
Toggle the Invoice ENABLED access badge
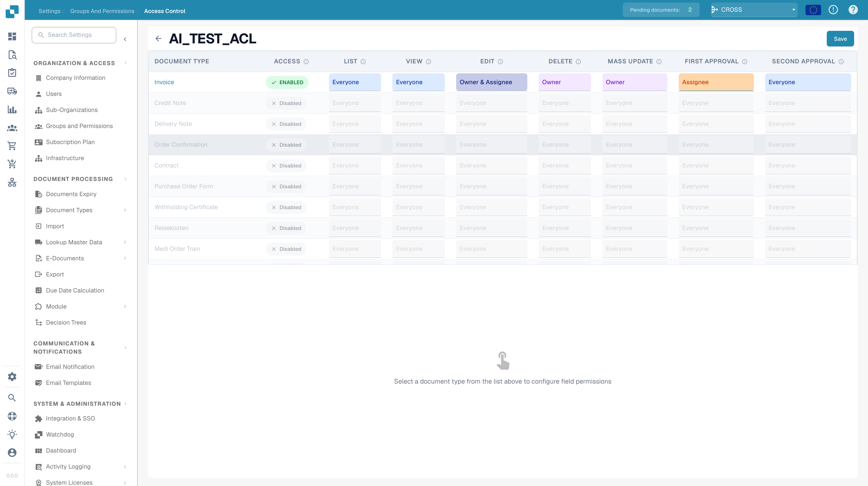pos(287,82)
